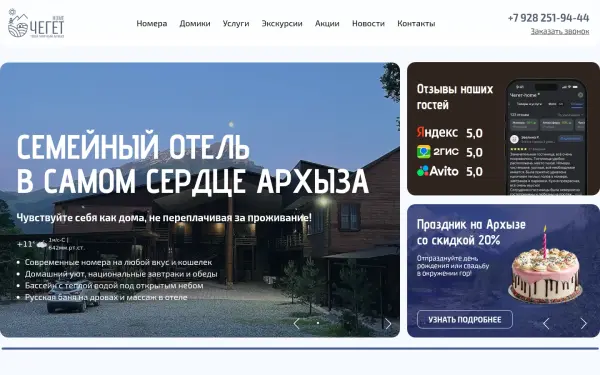Open the Номера menu item
The width and height of the screenshot is (600, 375).
pos(152,23)
